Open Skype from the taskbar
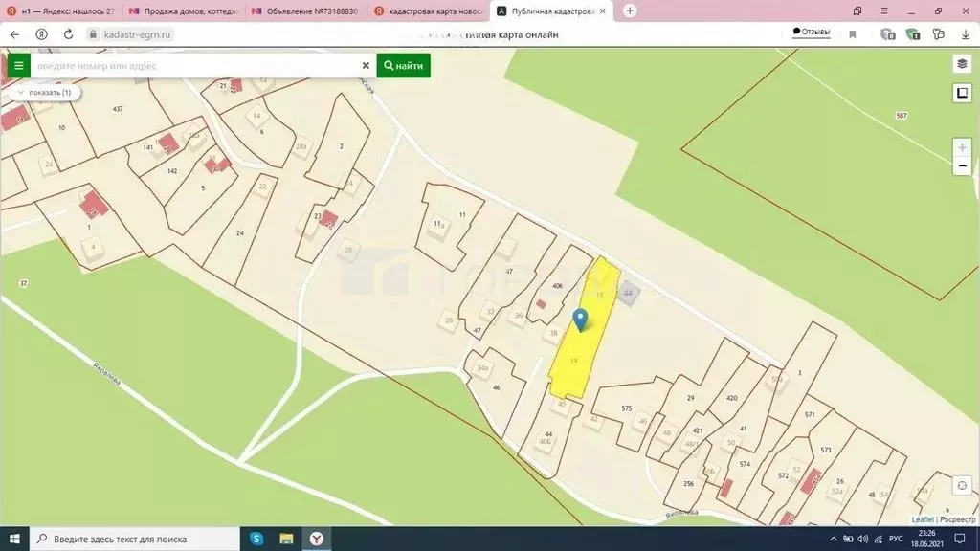The image size is (980, 551). tap(255, 539)
